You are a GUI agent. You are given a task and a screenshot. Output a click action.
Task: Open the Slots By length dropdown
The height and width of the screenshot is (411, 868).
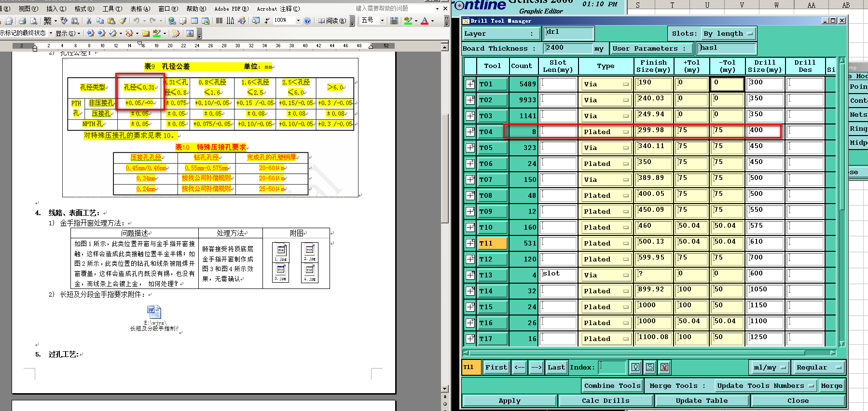[728, 34]
